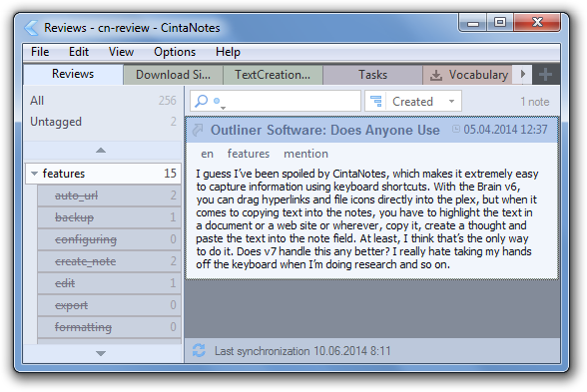The image size is (587, 392).
Task: Open the Options menu
Action: pyautogui.click(x=175, y=52)
